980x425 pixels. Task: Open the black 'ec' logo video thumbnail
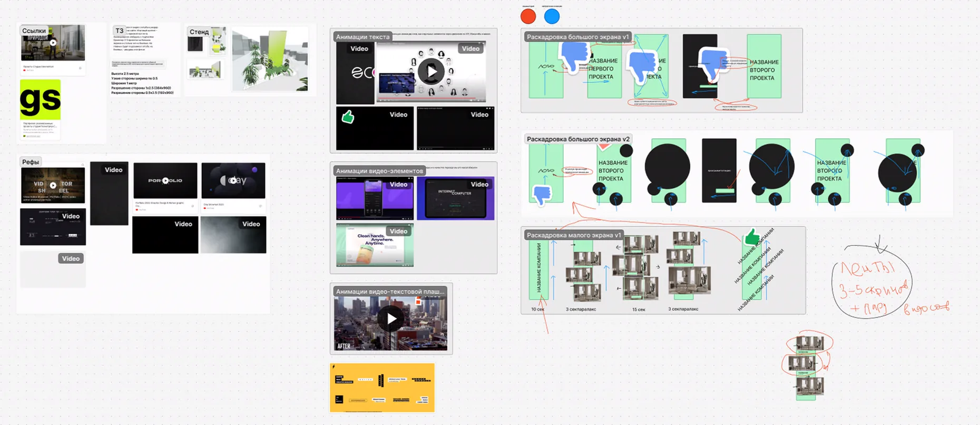[x=355, y=73]
